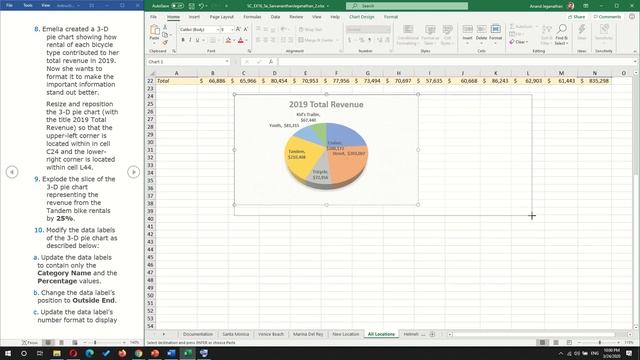Open the Name Box dropdown arrow
The height and width of the screenshot is (360, 640).
[x=227, y=62]
